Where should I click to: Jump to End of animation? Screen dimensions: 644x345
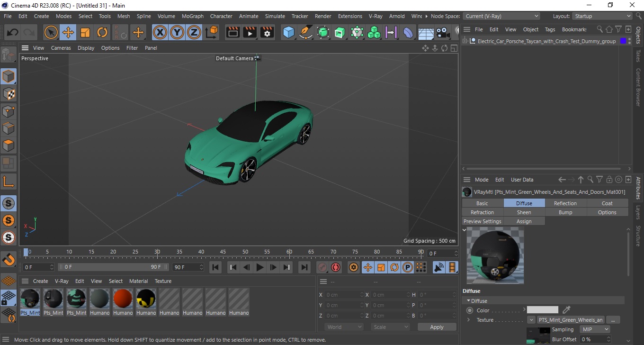pyautogui.click(x=304, y=267)
